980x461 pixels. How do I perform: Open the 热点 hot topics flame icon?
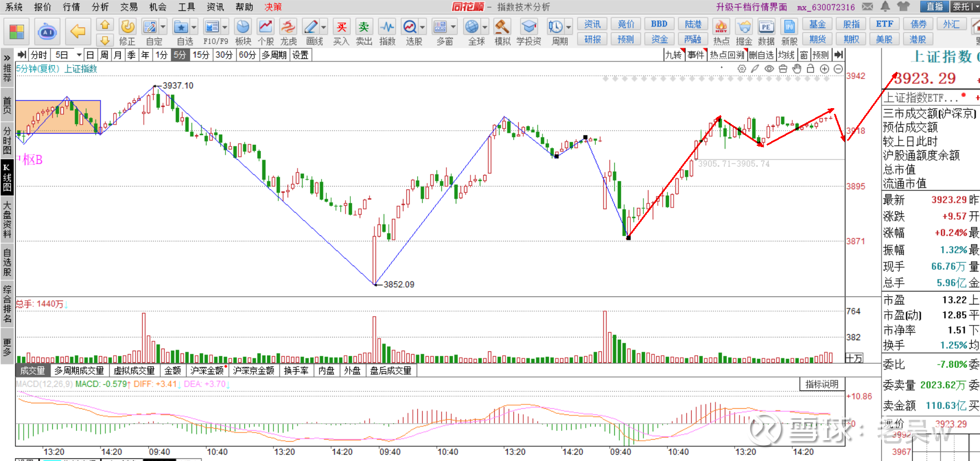721,27
